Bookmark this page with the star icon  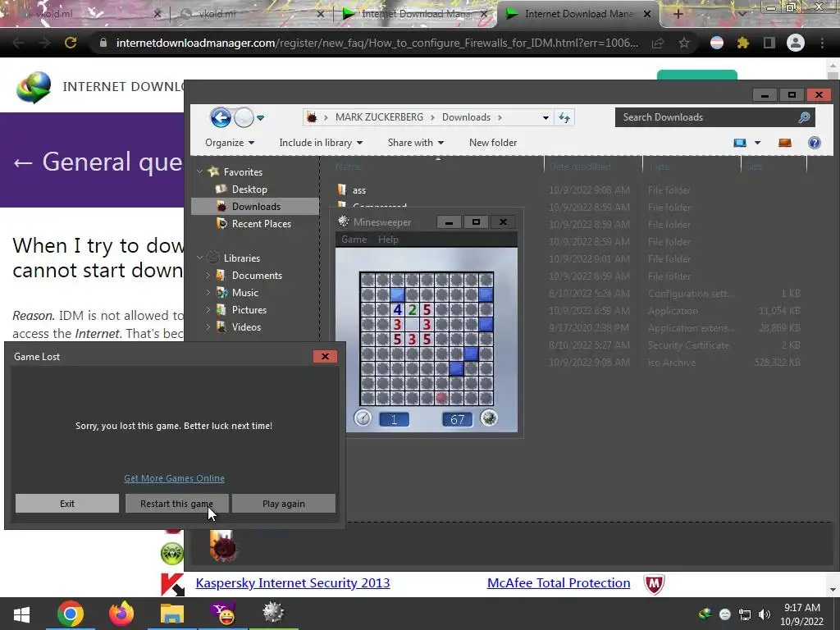(x=683, y=43)
